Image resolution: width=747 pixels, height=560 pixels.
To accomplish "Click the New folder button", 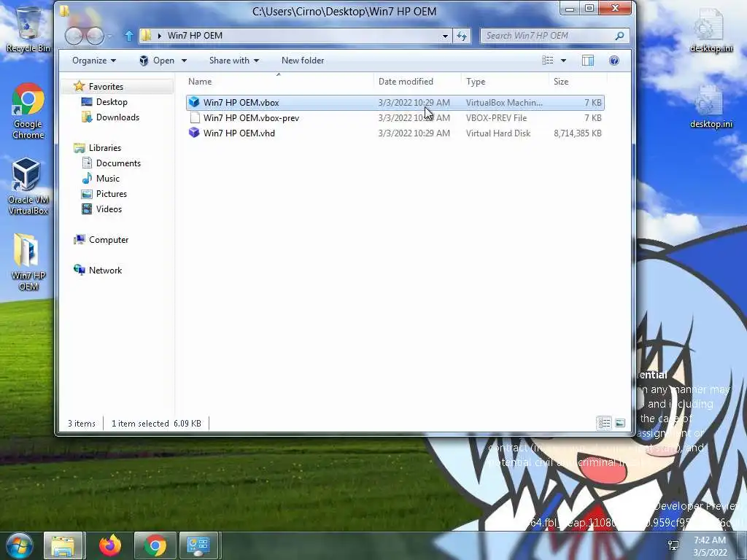I will (x=303, y=61).
